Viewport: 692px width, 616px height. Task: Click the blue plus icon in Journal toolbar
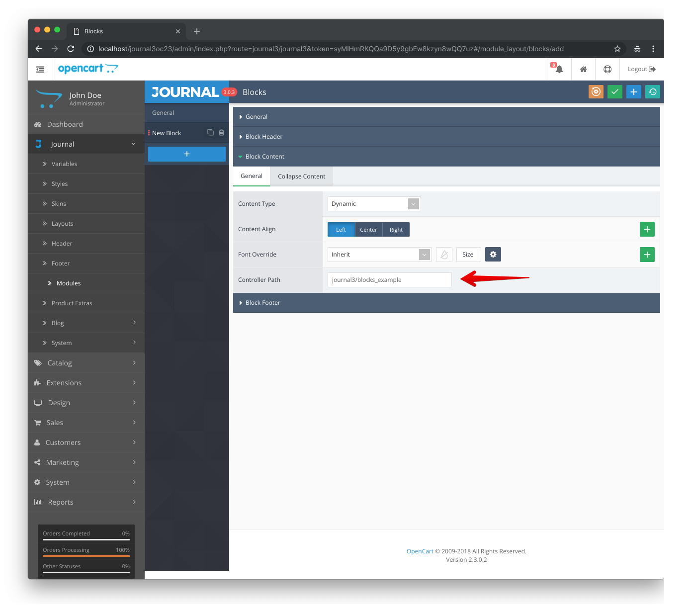click(634, 92)
